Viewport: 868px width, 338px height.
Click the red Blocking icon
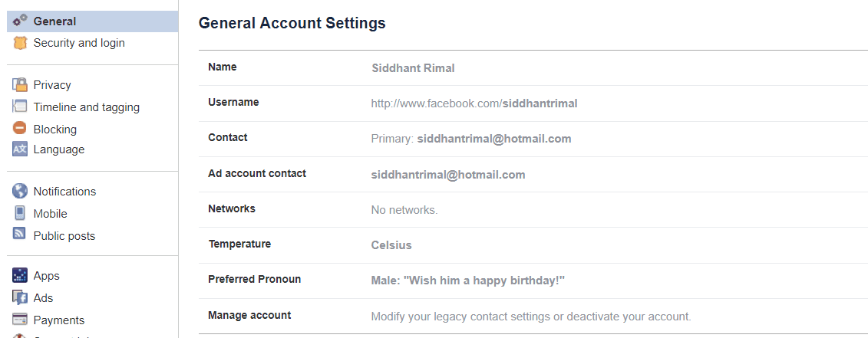point(20,129)
